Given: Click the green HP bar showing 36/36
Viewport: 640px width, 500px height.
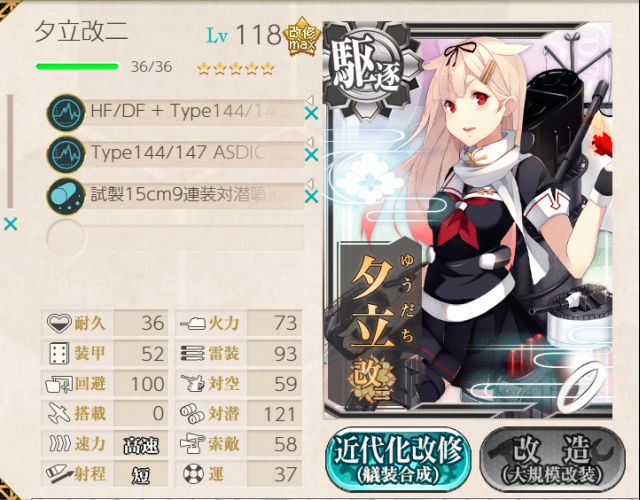Looking at the screenshot, I should click(77, 67).
